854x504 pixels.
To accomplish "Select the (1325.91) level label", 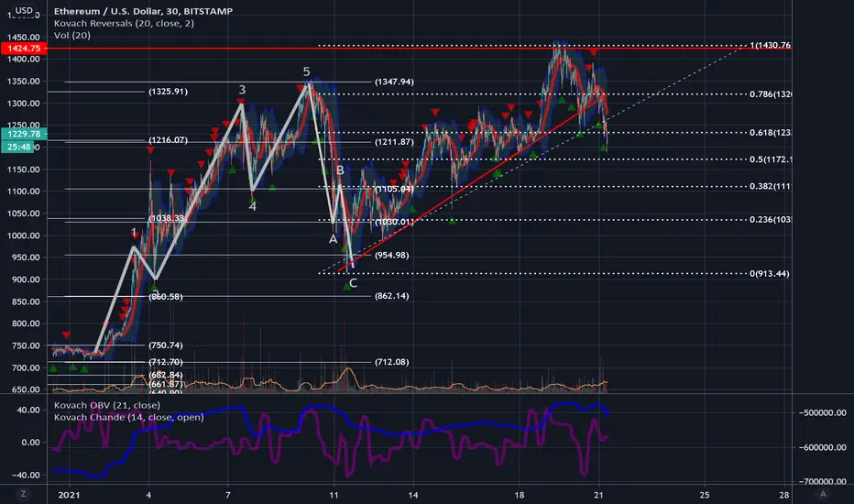I will point(168,92).
